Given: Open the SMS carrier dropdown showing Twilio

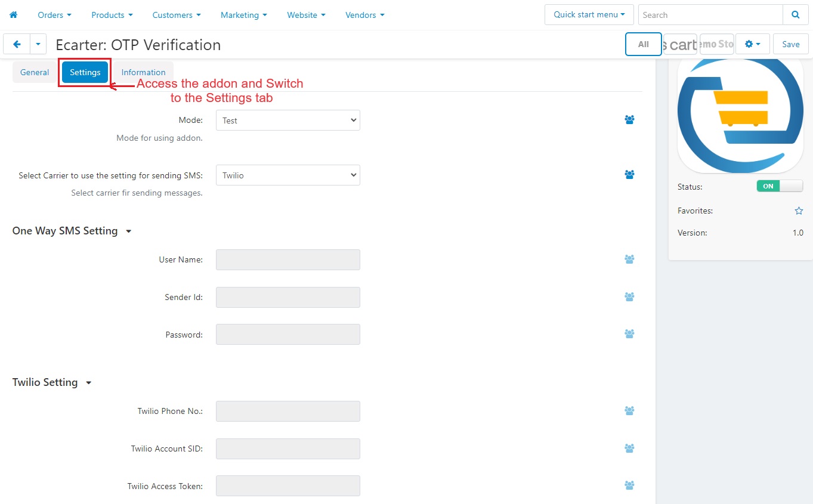Looking at the screenshot, I should [x=288, y=175].
